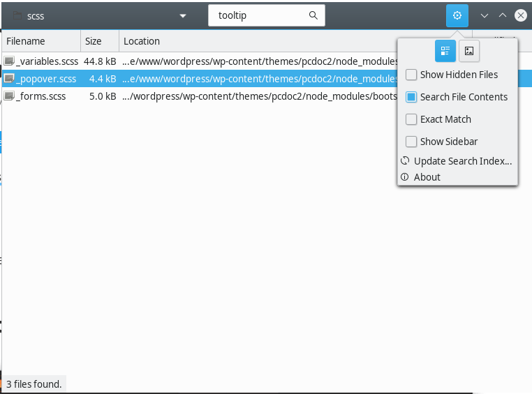Click the _popover.scss location path

click(x=260, y=79)
